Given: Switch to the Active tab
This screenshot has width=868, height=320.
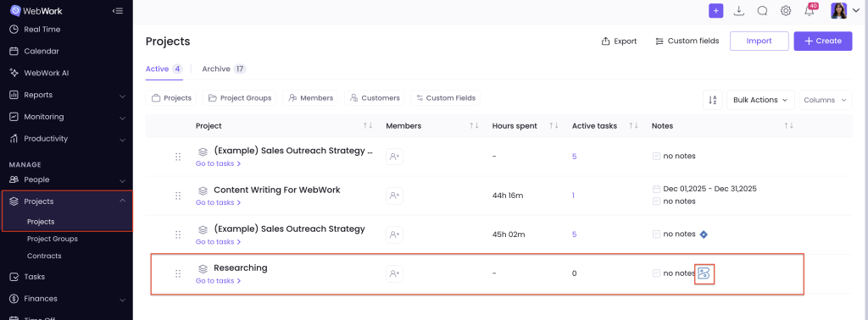Looking at the screenshot, I should pos(164,69).
